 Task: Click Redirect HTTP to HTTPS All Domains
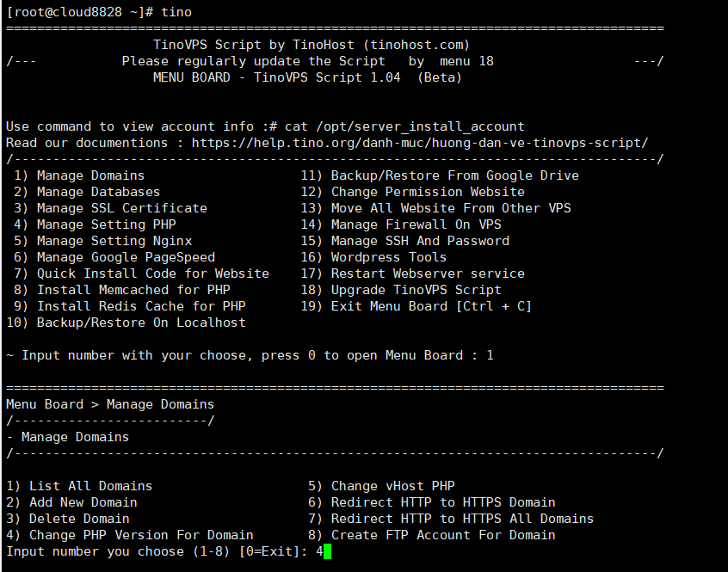[451, 519]
